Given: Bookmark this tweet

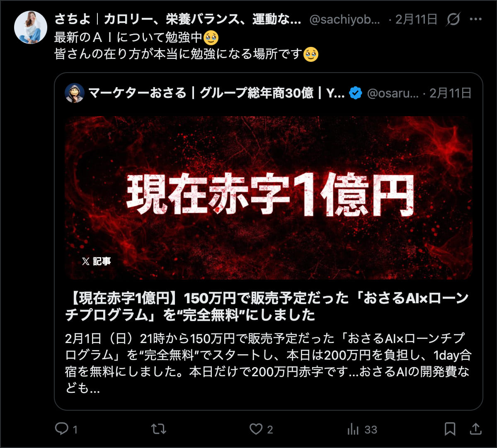Looking at the screenshot, I should click(450, 429).
